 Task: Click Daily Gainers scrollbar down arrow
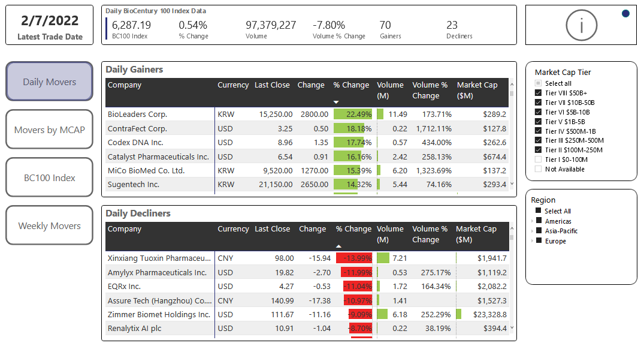512,183
